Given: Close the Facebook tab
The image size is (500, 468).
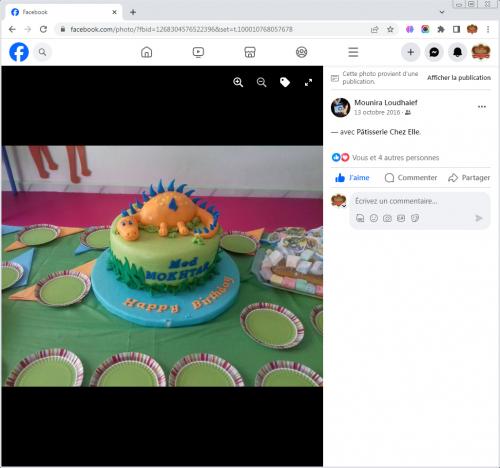Looking at the screenshot, I should click(114, 12).
